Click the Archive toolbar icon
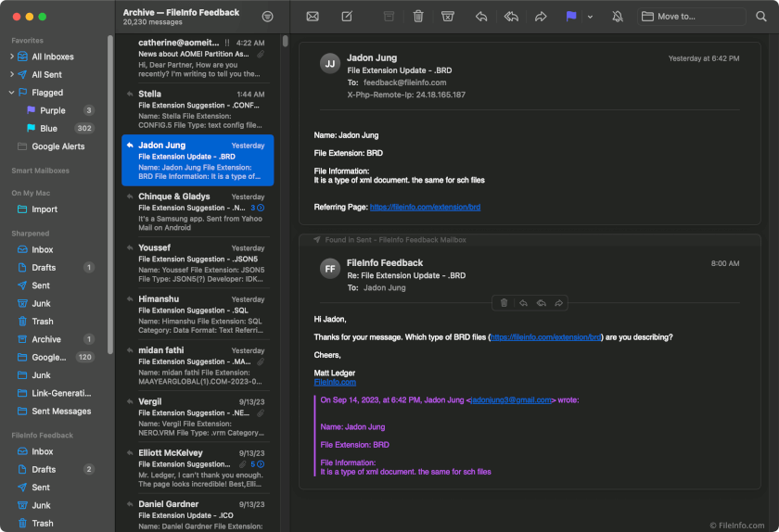779x532 pixels. 389,17
